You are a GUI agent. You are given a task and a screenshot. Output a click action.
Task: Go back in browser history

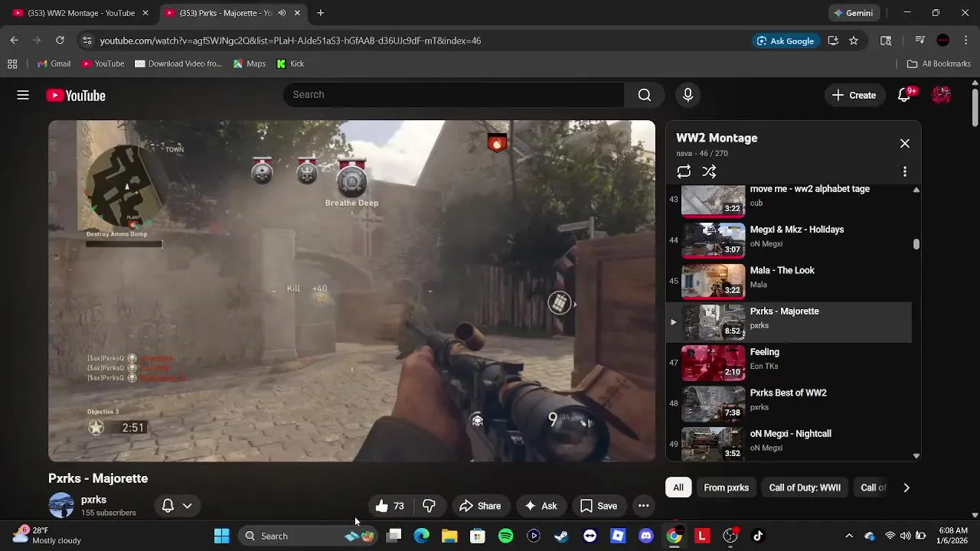(x=14, y=41)
